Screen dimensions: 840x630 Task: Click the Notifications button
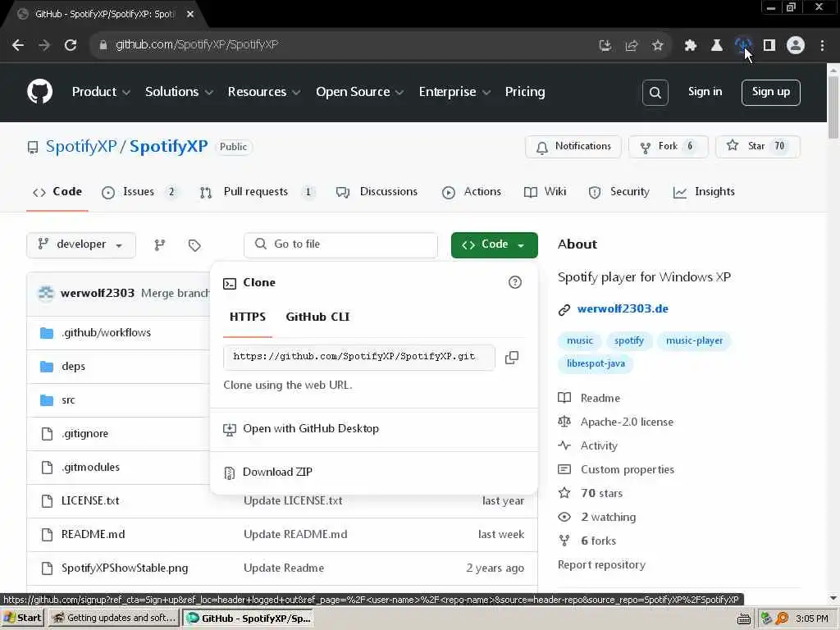point(573,147)
